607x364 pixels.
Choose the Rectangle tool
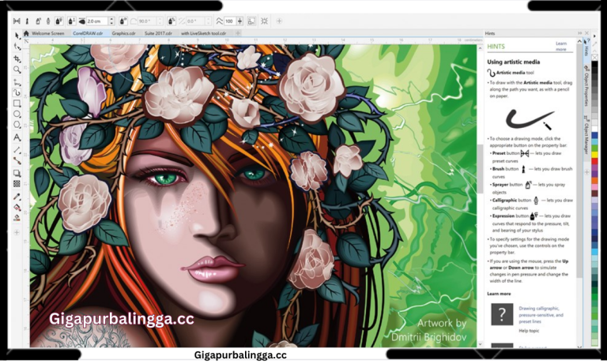(17, 103)
